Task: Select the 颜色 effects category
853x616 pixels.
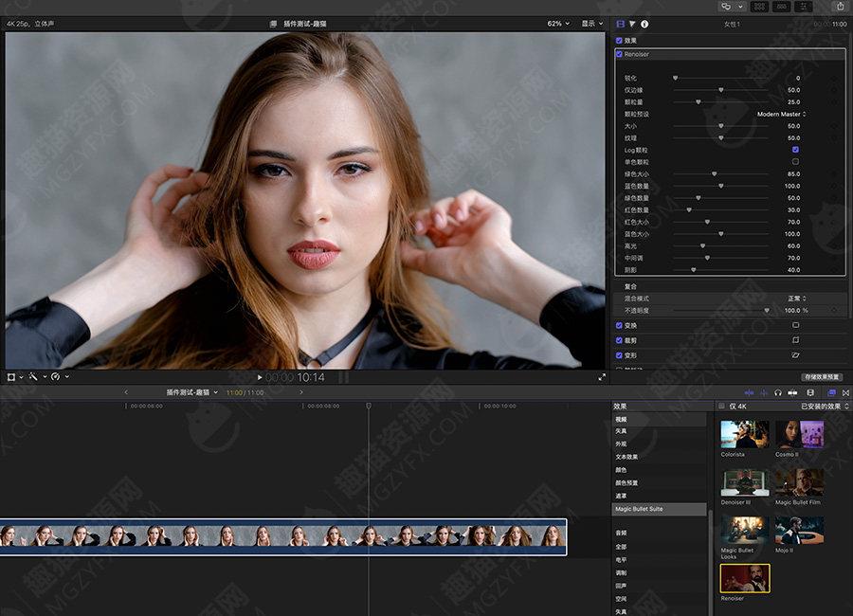Action: click(x=622, y=470)
